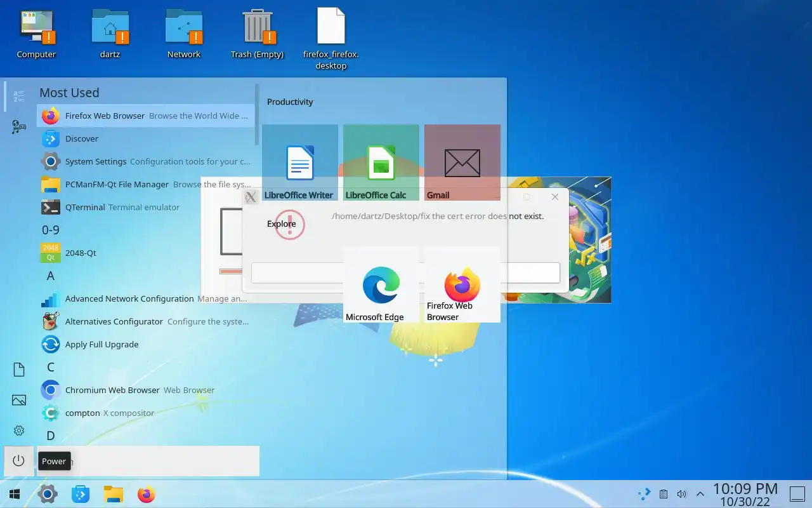Launch QTerminal terminal emulator

click(x=146, y=207)
